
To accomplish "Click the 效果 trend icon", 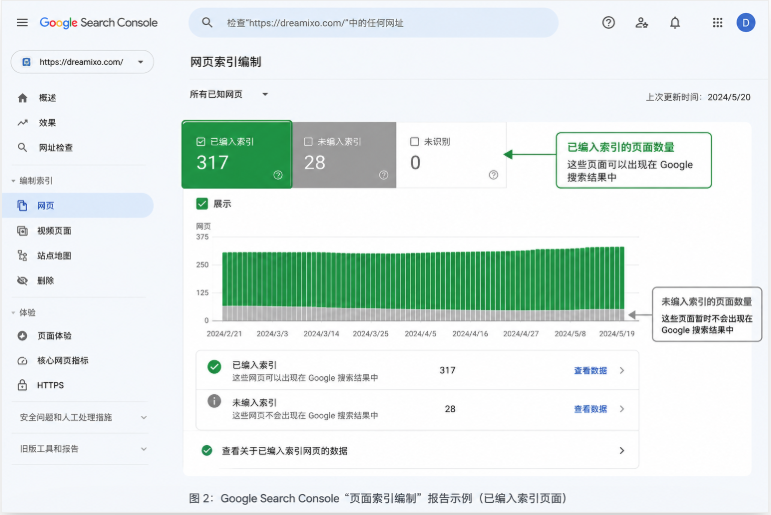I will pos(23,122).
